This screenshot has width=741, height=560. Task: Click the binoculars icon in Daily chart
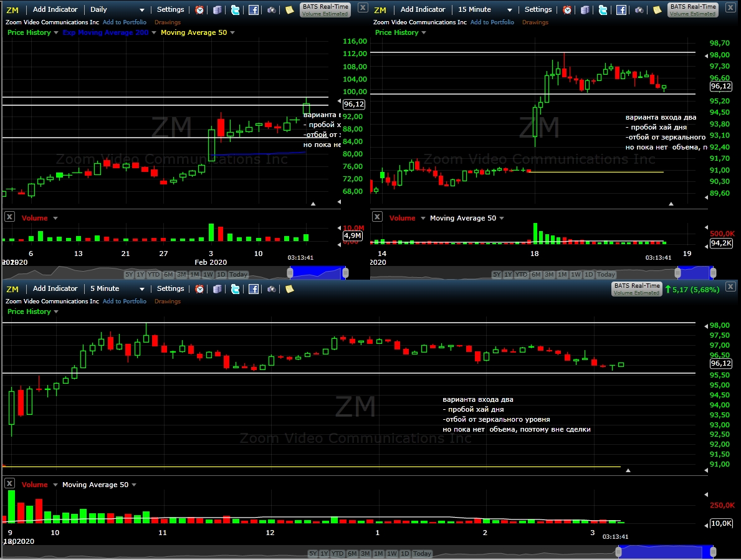pyautogui.click(x=271, y=9)
